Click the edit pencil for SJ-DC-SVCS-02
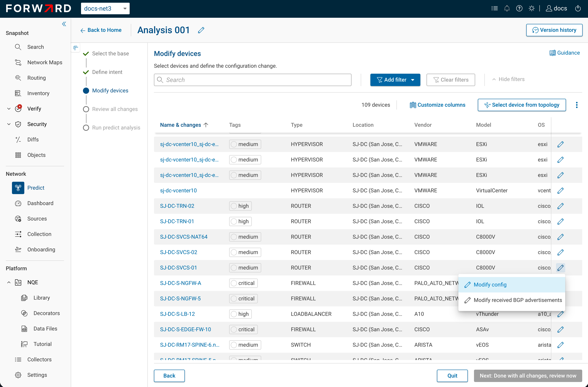Image resolution: width=588 pixels, height=387 pixels. [x=560, y=252]
